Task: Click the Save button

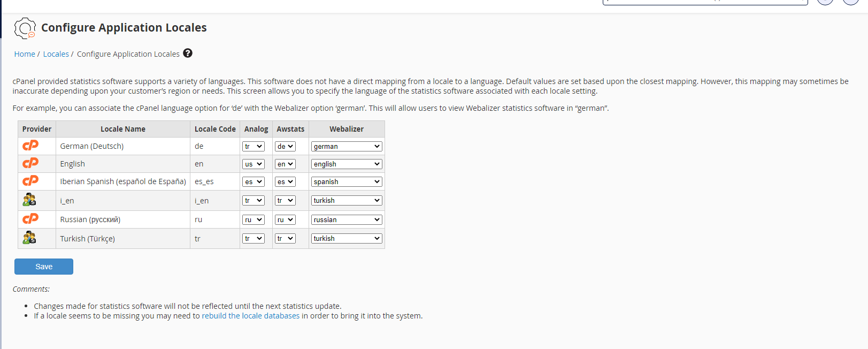Action: pos(44,267)
